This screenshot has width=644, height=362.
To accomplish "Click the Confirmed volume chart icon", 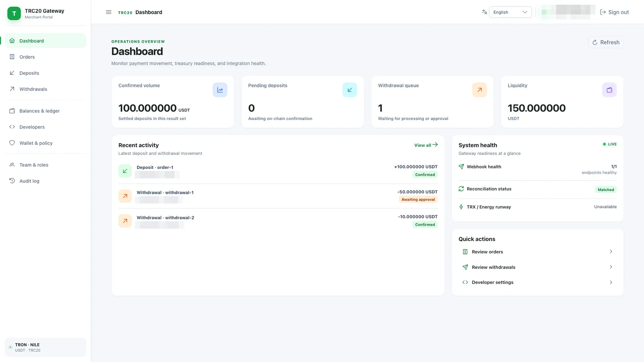I will [220, 90].
